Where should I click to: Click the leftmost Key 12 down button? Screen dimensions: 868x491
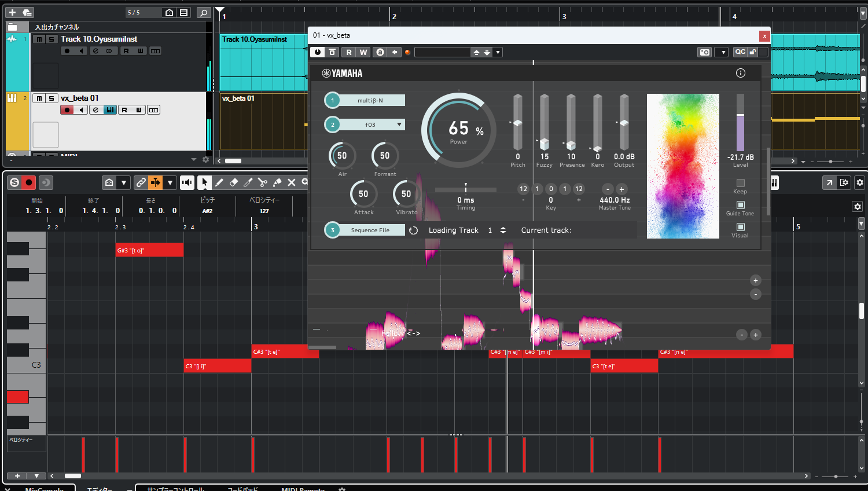(523, 189)
